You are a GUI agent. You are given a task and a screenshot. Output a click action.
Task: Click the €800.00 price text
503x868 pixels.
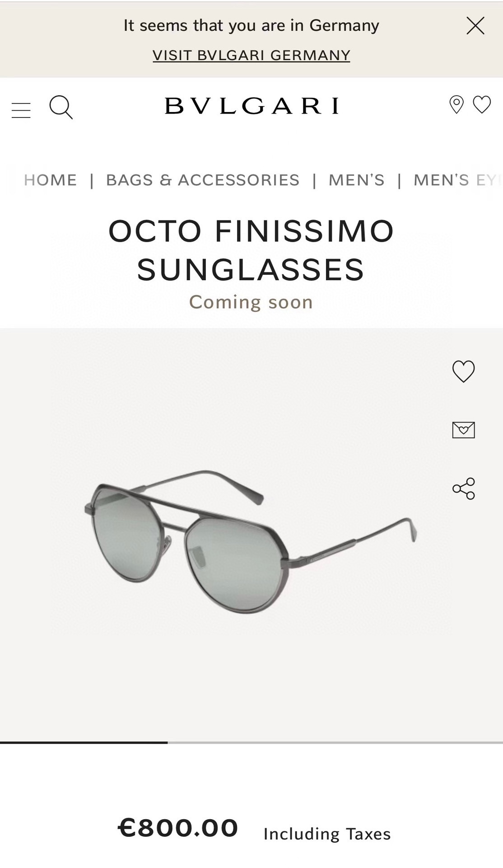point(178,828)
